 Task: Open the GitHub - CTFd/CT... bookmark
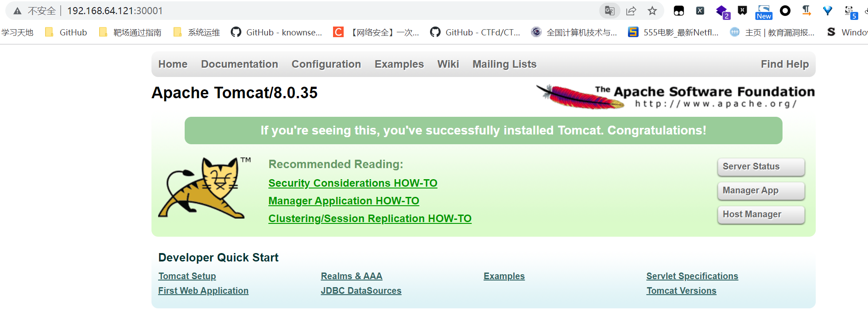475,32
